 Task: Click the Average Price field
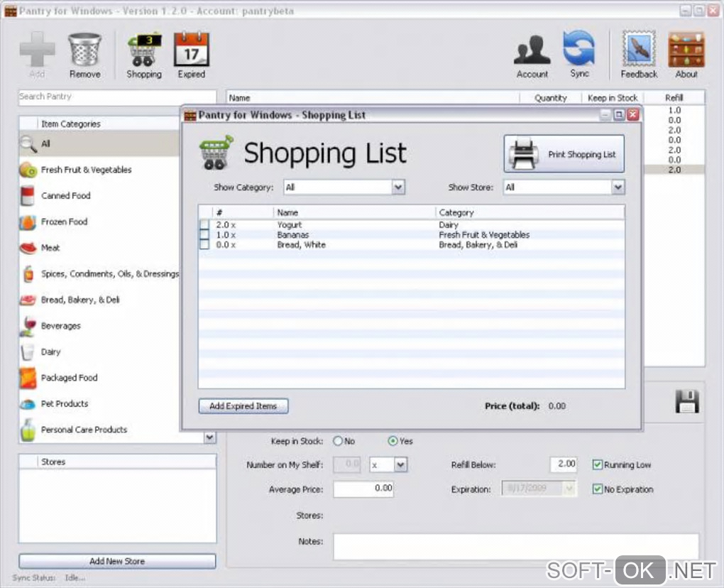click(x=363, y=489)
